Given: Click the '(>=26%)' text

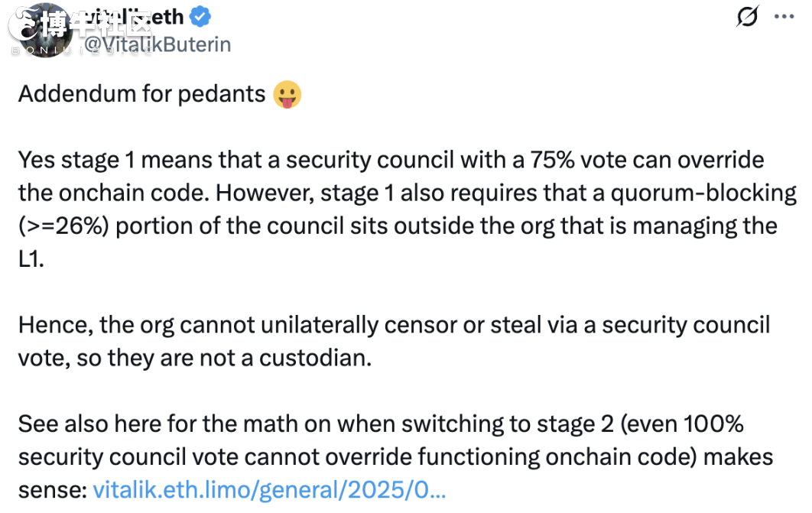Looking at the screenshot, I should click(63, 226).
